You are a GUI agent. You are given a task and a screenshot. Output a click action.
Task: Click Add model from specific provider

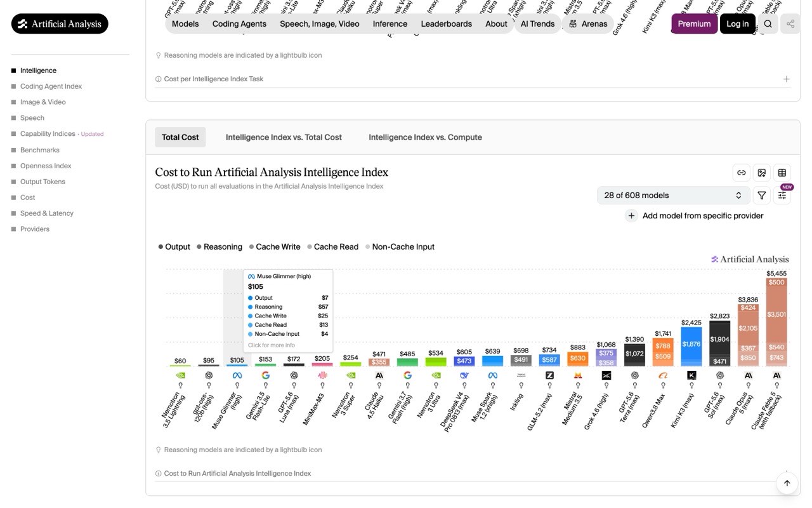pyautogui.click(x=703, y=216)
